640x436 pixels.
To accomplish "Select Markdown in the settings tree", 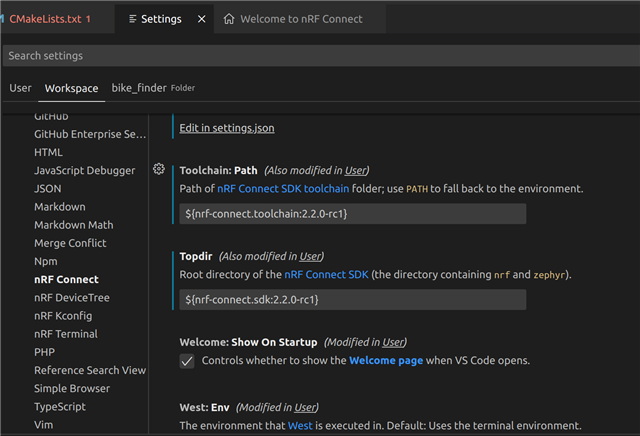I will 60,207.
